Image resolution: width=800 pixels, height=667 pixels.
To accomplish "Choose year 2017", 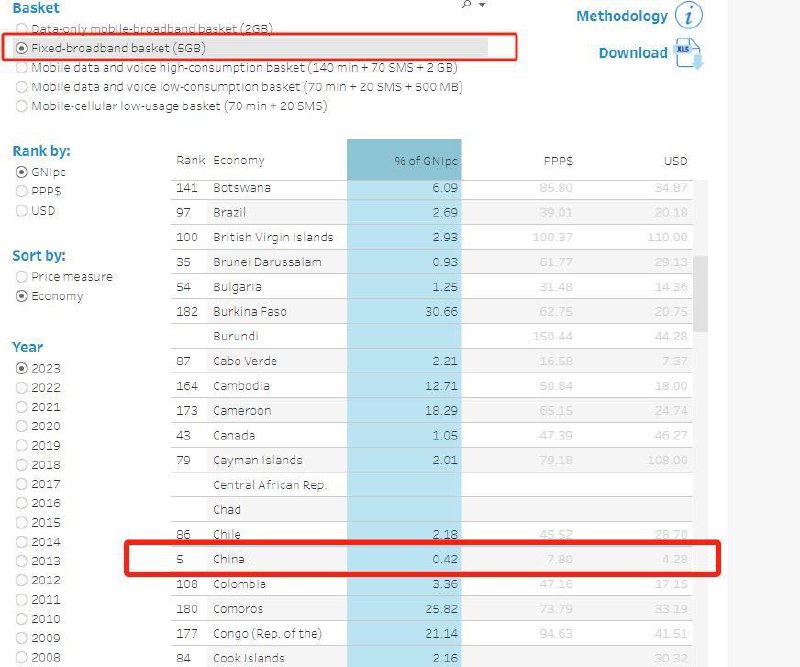I will tap(38, 483).
